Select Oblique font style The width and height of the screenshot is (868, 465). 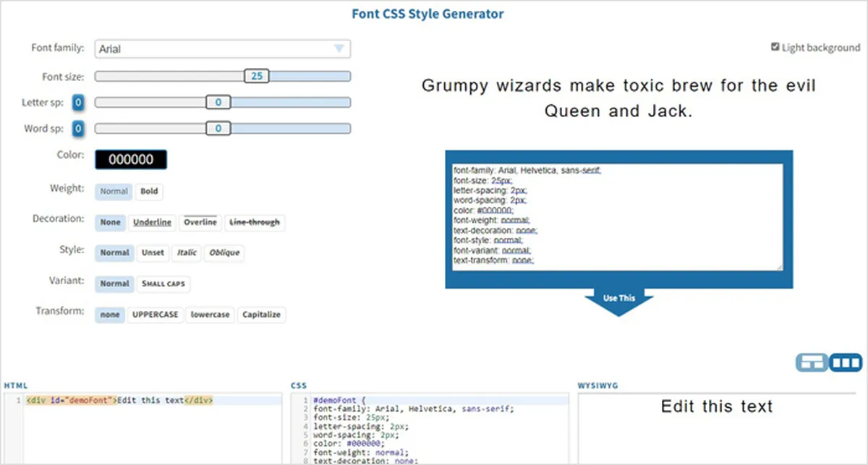tap(224, 252)
